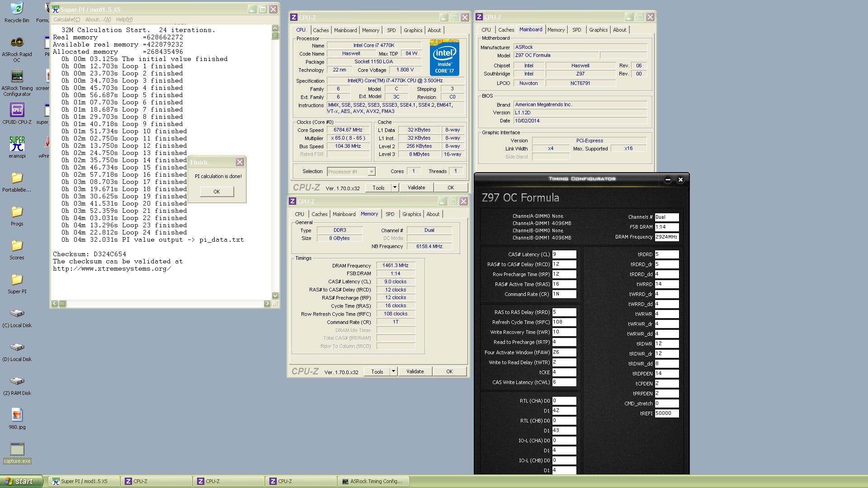Open the Recycle Bin desktop icon
Image resolution: width=868 pixels, height=488 pixels.
[17, 12]
